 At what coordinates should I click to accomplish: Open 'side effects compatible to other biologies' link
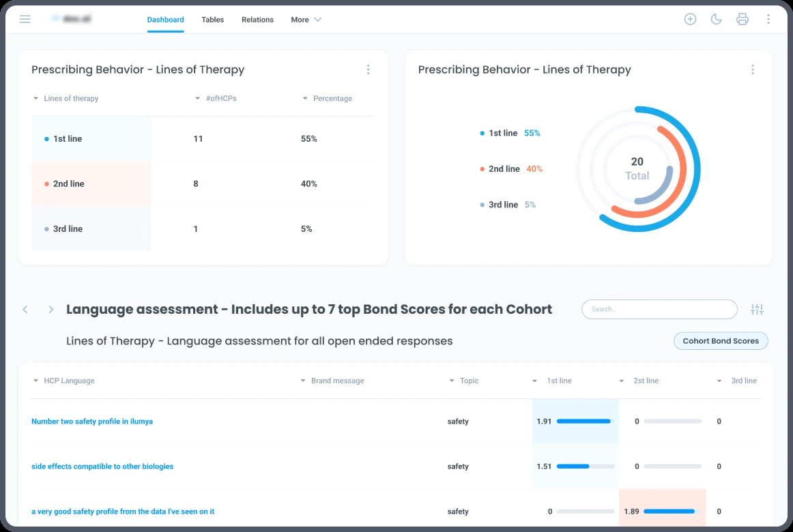point(102,467)
